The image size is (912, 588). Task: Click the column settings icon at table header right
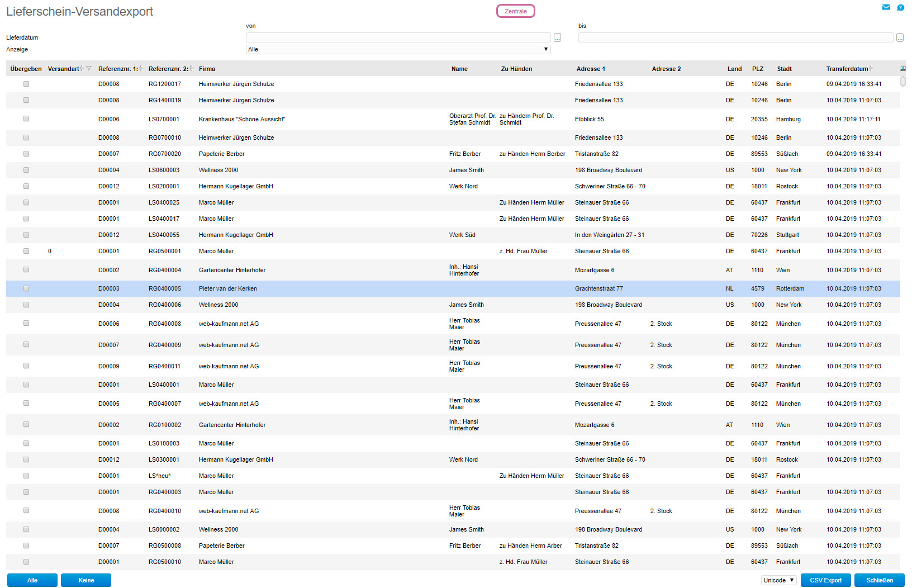click(902, 69)
